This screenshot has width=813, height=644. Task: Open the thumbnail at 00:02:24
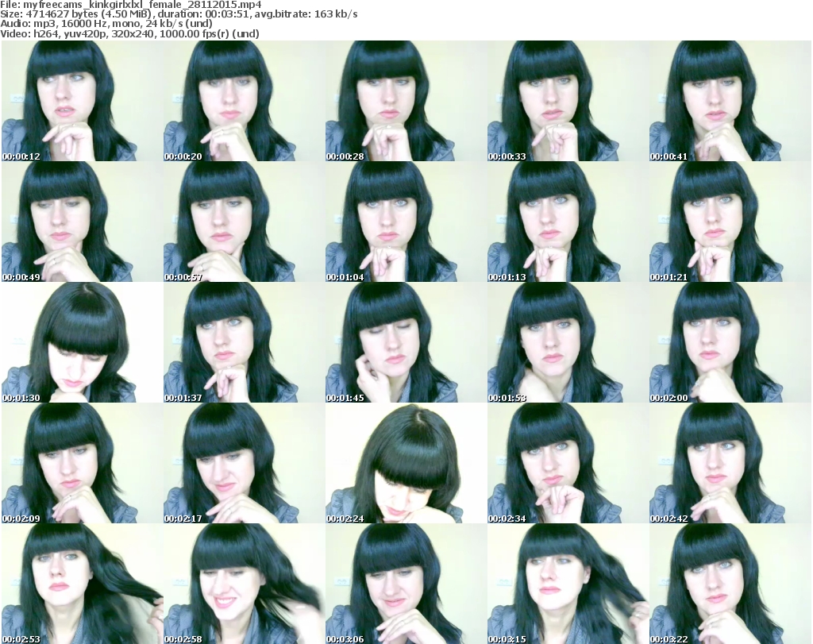point(406,463)
